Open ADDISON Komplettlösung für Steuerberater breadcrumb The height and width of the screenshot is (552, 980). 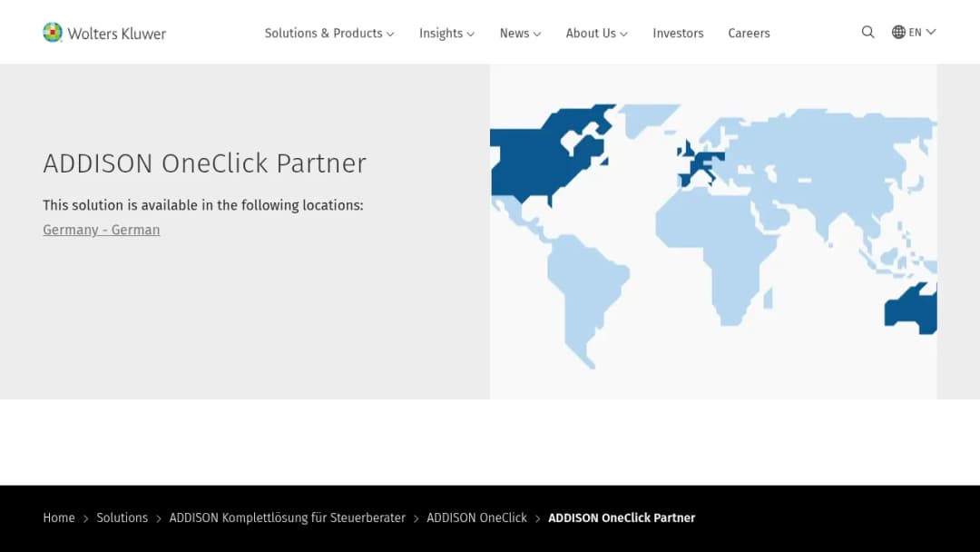click(x=287, y=517)
